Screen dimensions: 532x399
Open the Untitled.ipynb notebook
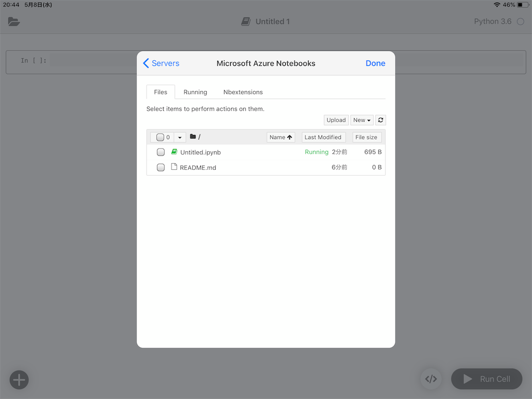click(x=201, y=152)
